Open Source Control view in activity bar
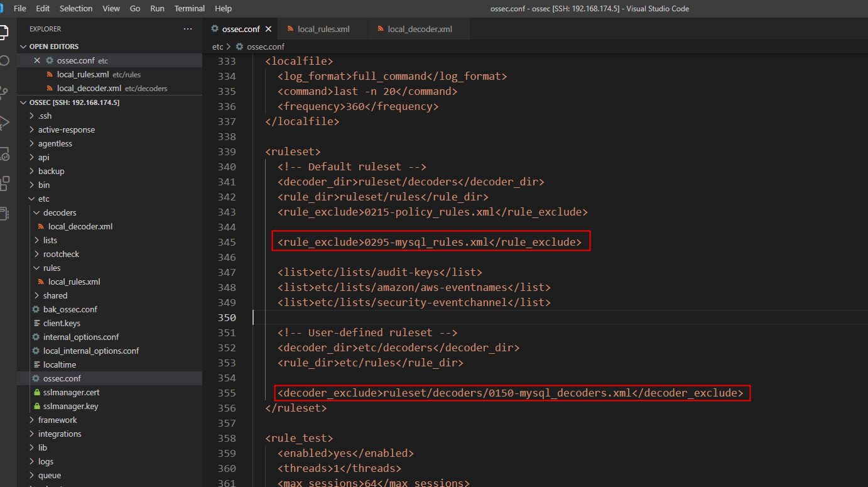This screenshot has width=868, height=487. coord(4,92)
